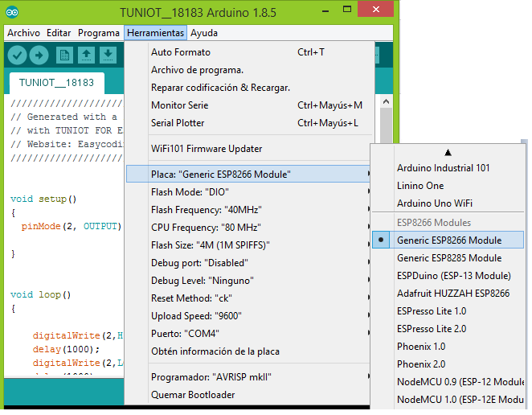Image resolution: width=532 pixels, height=415 pixels.
Task: Select NodeMCU 0.9 (ESP-12 Module) board
Action: coord(448,382)
